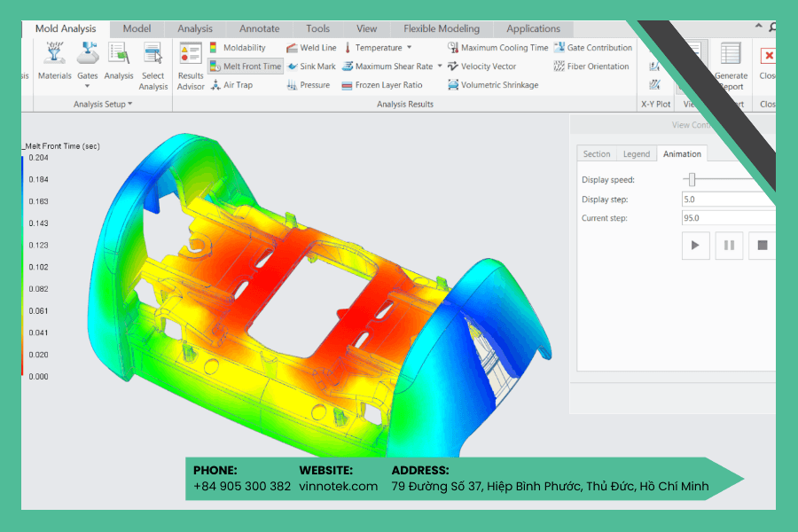Select the Velocity Vector result
This screenshot has width=798, height=532.
482,66
